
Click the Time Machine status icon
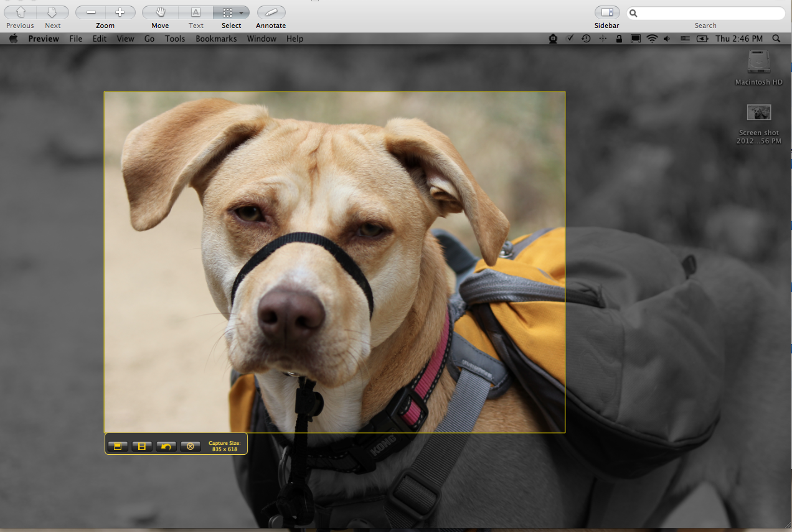point(586,39)
